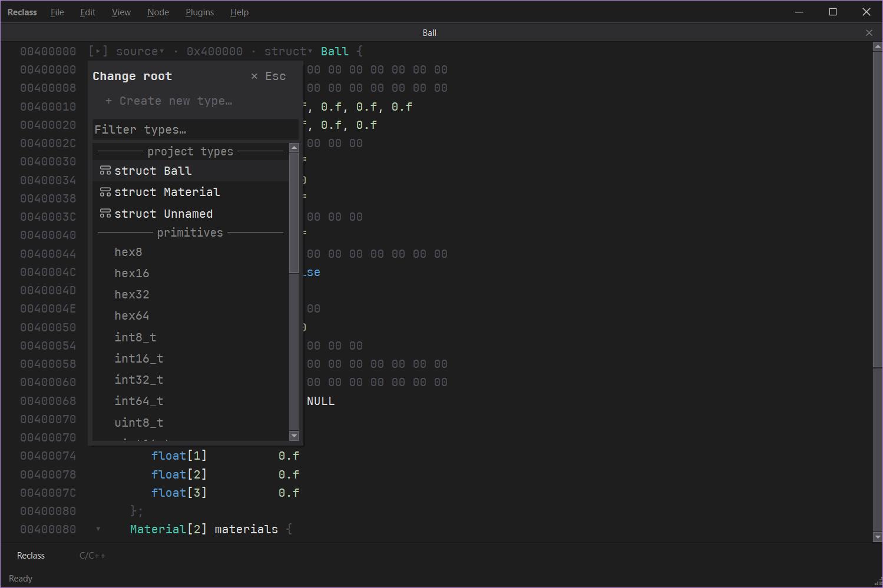Collapse the Material[2] materials node
This screenshot has height=588, width=883.
point(98,529)
